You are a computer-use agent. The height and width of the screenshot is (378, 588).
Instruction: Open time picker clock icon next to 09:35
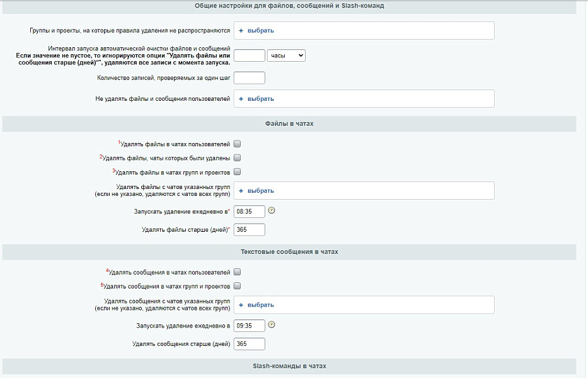(x=272, y=325)
